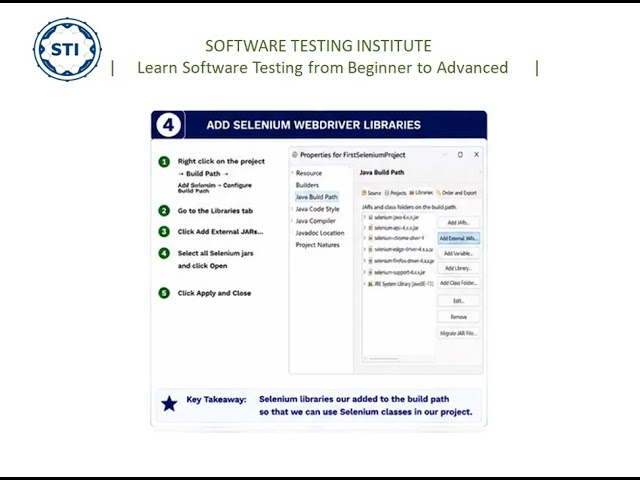Click the Add Library... button
Image resolution: width=640 pixels, height=480 pixels.
point(458,268)
